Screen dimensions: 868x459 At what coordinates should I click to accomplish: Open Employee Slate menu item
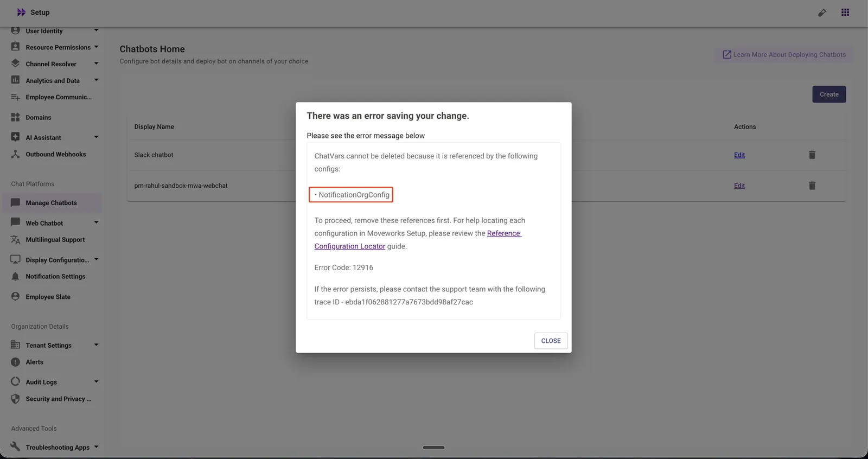pyautogui.click(x=48, y=297)
